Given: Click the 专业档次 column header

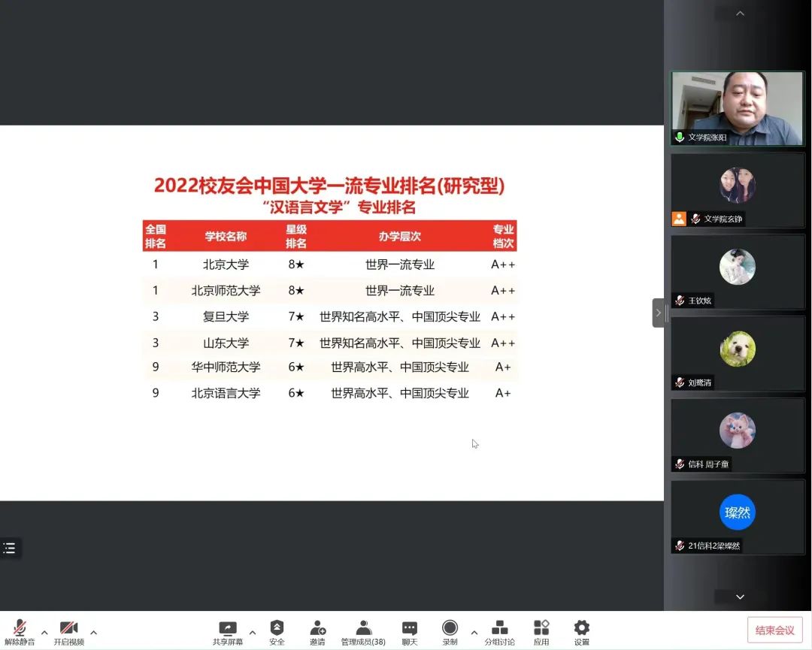Looking at the screenshot, I should [x=503, y=236].
